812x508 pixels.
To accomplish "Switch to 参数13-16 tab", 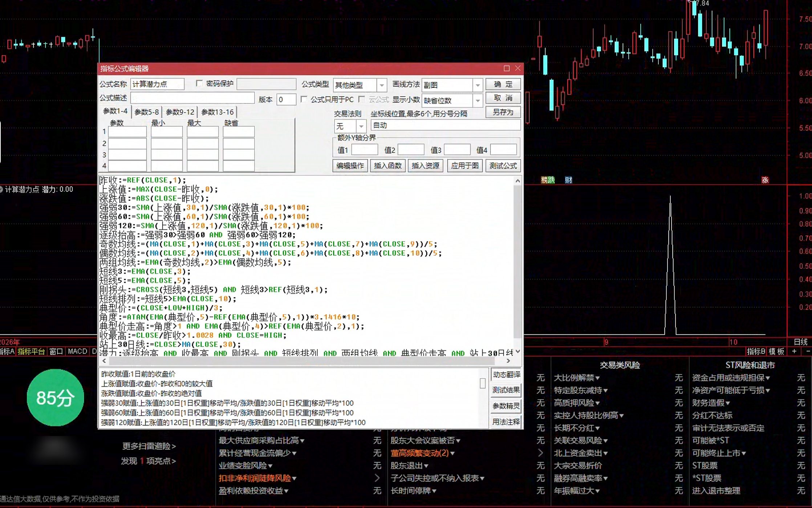I will pos(217,112).
